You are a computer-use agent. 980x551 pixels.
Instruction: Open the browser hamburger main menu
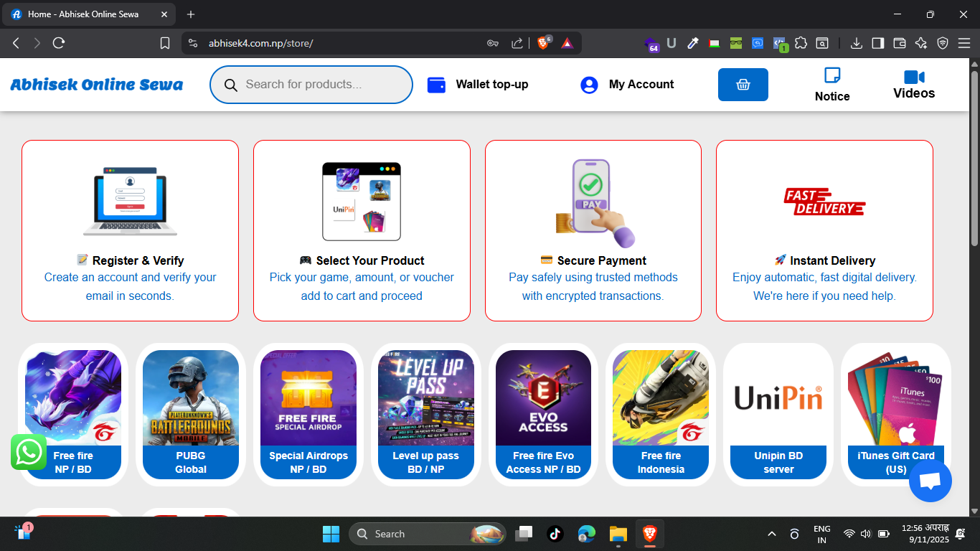tap(964, 43)
